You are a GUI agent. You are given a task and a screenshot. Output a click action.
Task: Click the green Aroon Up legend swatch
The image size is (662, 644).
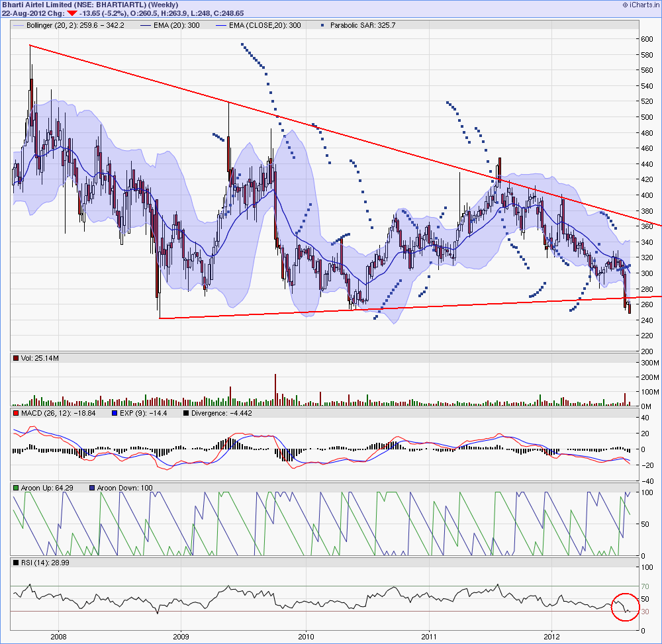click(16, 488)
